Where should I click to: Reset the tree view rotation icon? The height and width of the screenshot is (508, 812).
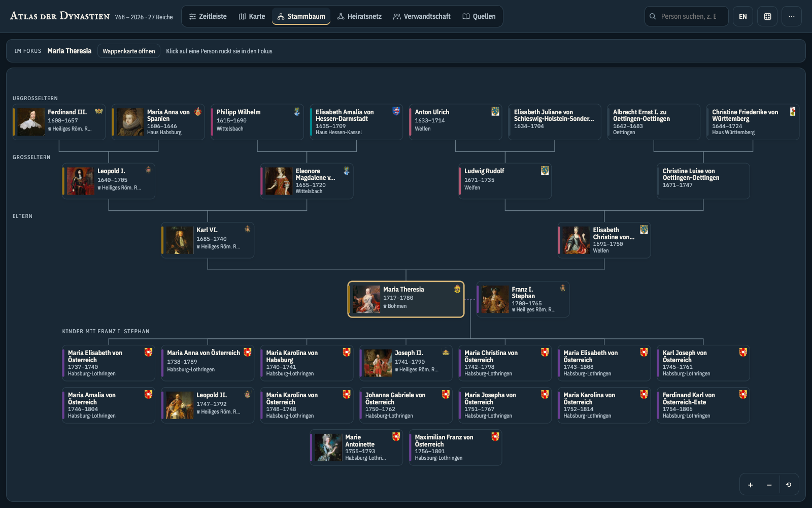point(789,485)
